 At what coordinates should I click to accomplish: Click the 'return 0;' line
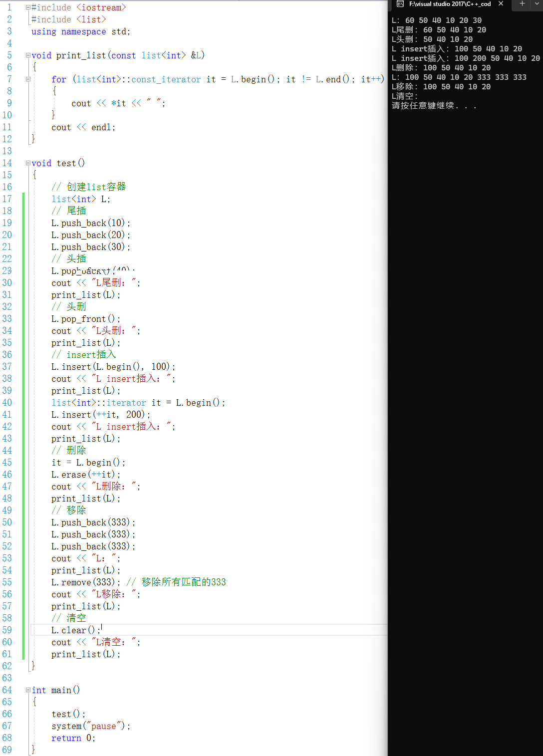(x=73, y=738)
